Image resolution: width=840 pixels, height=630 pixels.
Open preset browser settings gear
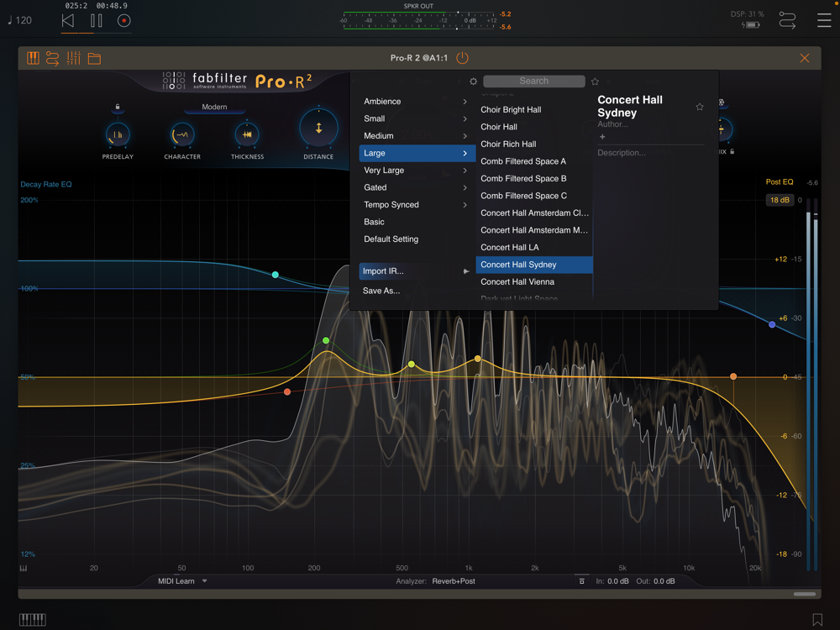473,81
